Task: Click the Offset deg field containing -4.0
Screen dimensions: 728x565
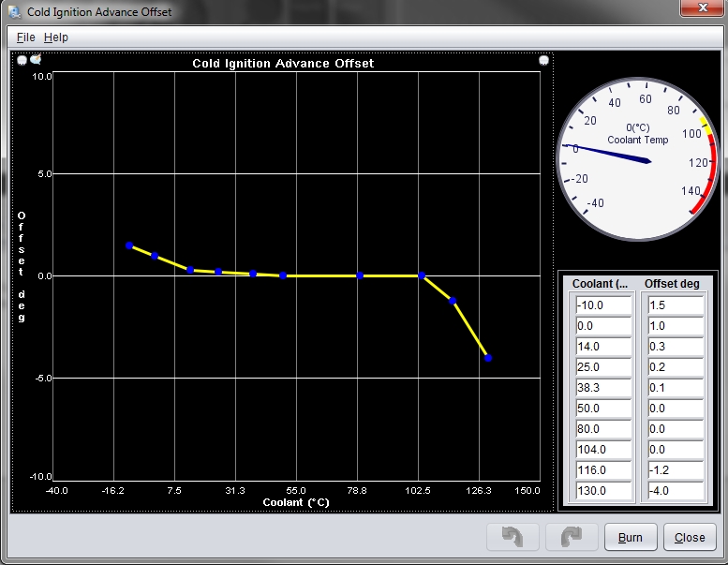Action: click(675, 491)
